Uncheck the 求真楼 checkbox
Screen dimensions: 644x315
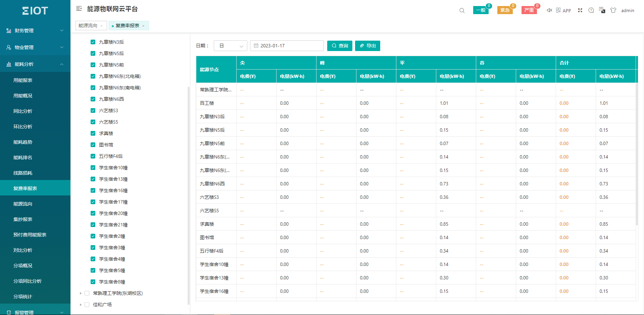pos(93,133)
